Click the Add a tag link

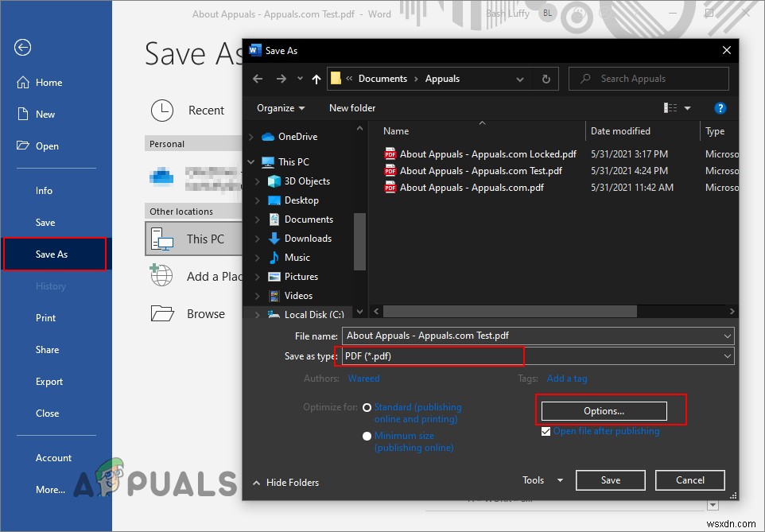(x=567, y=379)
